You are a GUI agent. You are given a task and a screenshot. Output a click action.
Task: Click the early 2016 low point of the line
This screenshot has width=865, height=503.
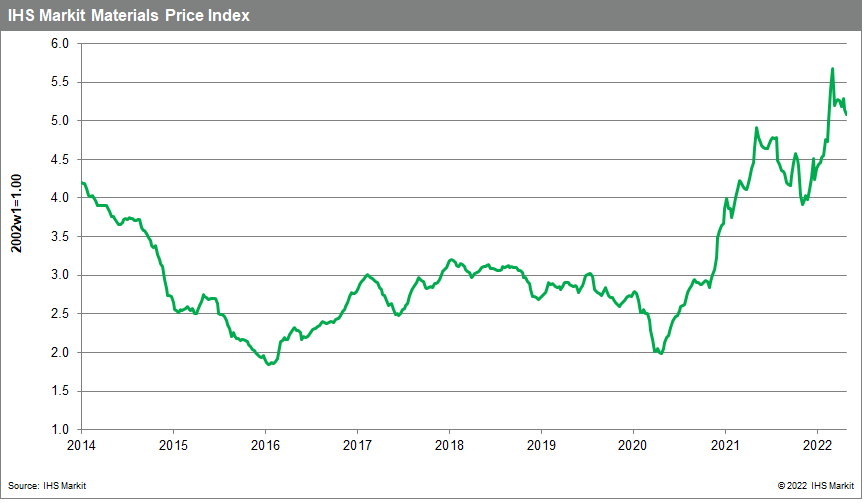coord(268,364)
